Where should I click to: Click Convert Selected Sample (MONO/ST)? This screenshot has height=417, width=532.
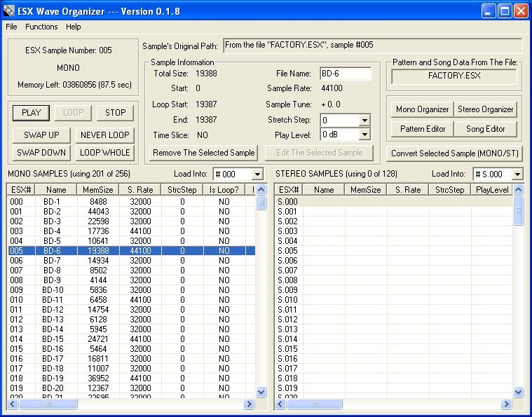pos(454,153)
